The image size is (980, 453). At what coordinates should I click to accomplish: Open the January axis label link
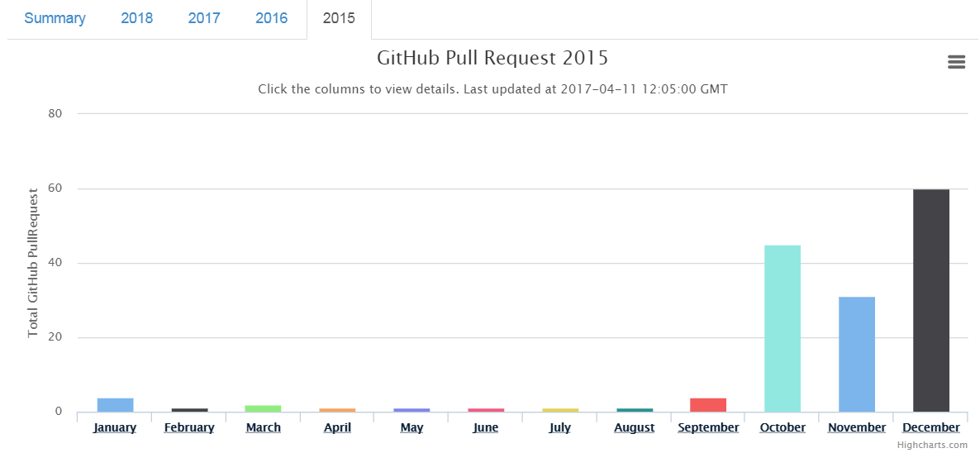pos(115,428)
